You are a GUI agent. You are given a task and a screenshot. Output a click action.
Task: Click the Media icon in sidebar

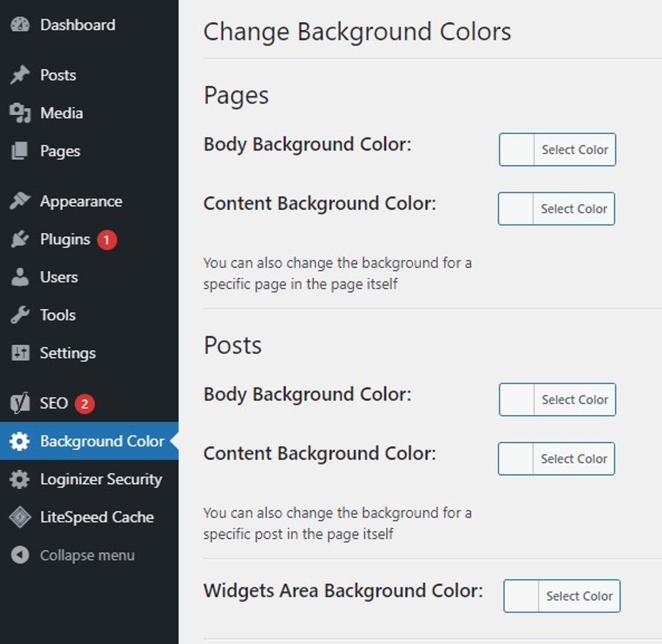(x=20, y=114)
